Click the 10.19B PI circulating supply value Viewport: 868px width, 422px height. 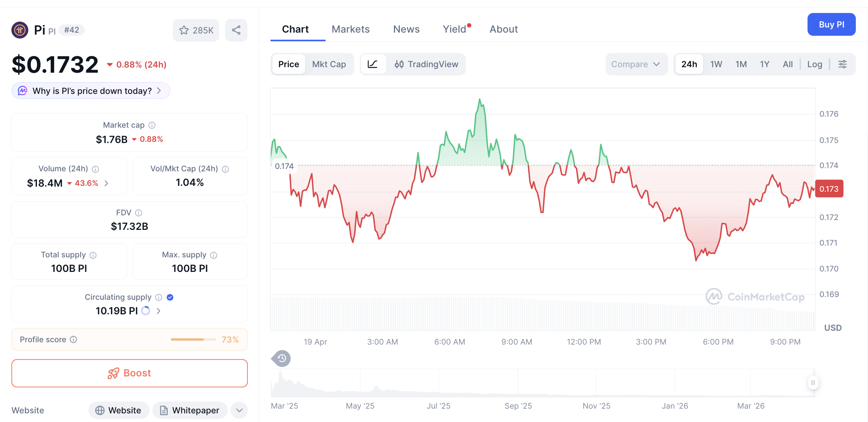click(117, 311)
